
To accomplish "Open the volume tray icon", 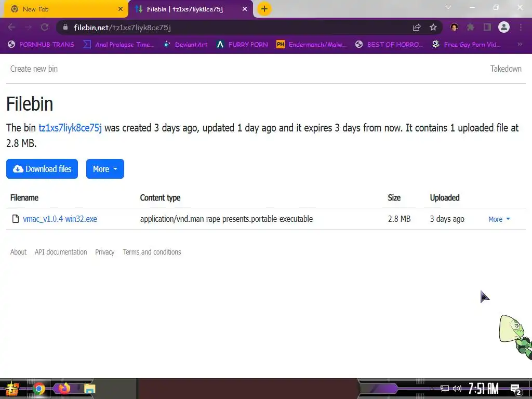I will tap(457, 389).
